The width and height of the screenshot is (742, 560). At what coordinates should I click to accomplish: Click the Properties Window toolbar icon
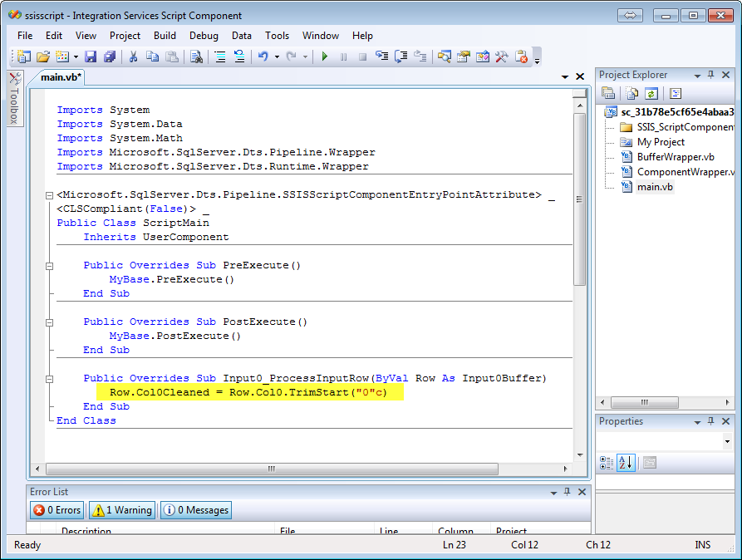tap(464, 56)
